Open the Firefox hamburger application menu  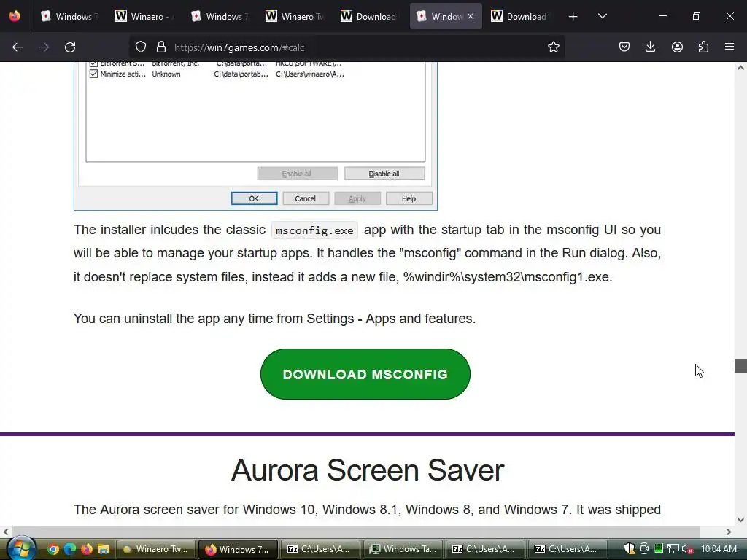tap(729, 47)
